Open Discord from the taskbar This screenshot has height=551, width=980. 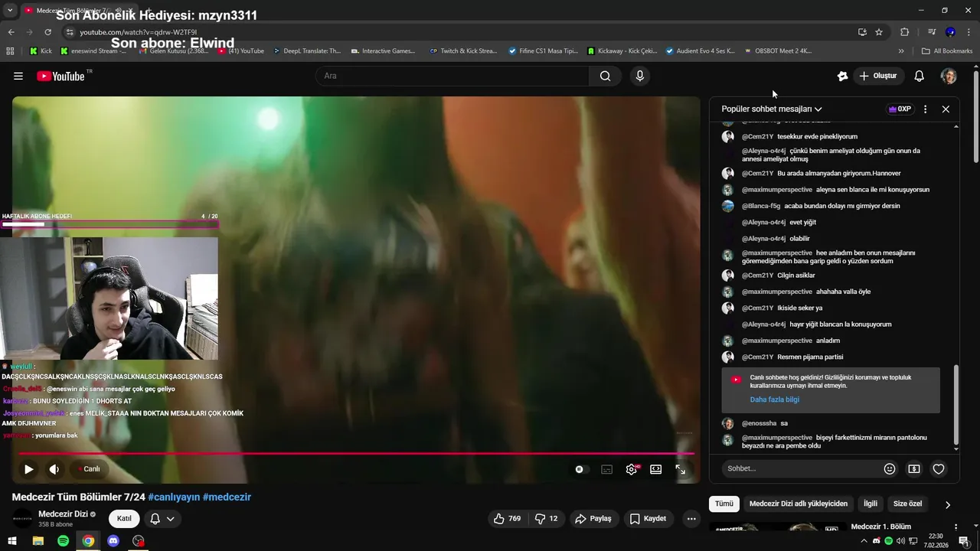click(x=113, y=541)
